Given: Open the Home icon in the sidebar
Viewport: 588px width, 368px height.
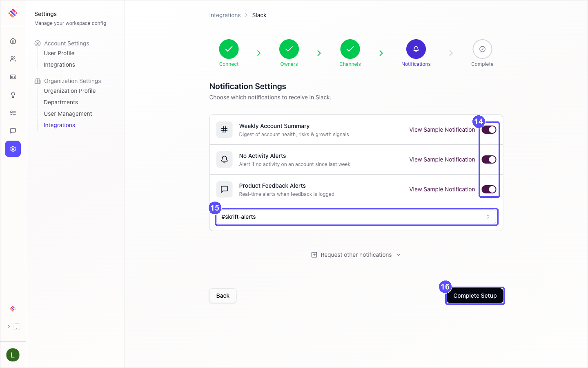Looking at the screenshot, I should pyautogui.click(x=13, y=41).
